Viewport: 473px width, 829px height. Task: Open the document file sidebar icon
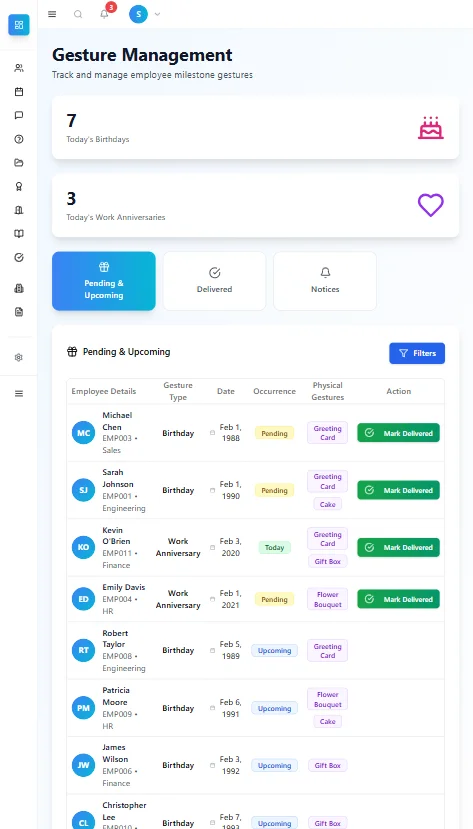coord(18,312)
